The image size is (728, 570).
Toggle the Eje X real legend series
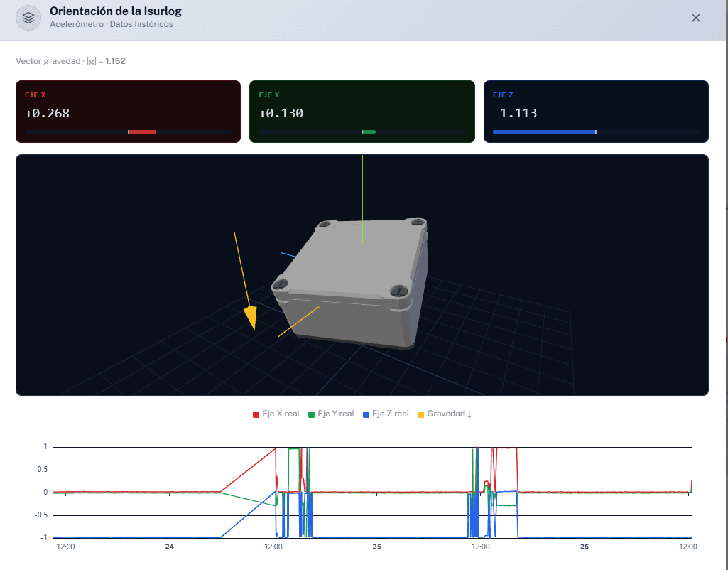(276, 414)
